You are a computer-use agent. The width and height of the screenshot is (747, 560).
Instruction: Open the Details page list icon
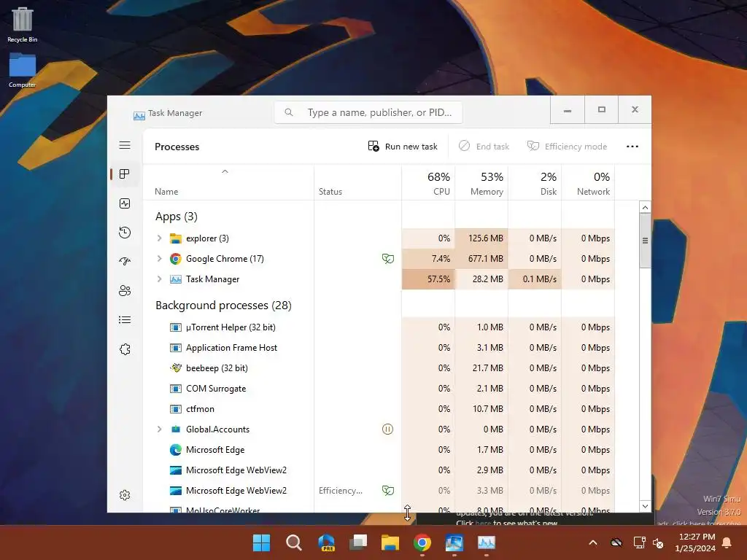125,320
